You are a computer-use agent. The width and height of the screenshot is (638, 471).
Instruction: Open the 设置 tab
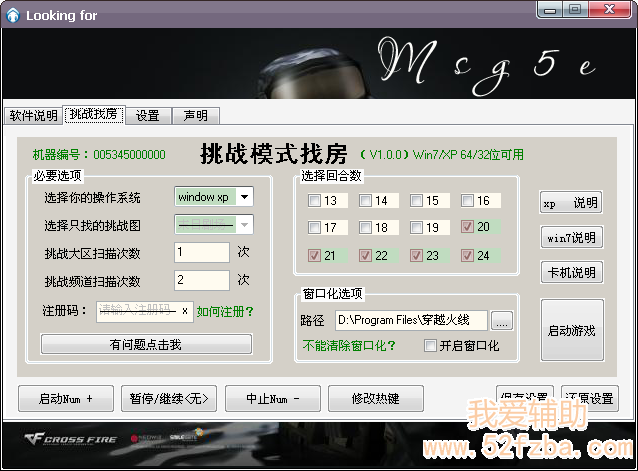[x=148, y=116]
